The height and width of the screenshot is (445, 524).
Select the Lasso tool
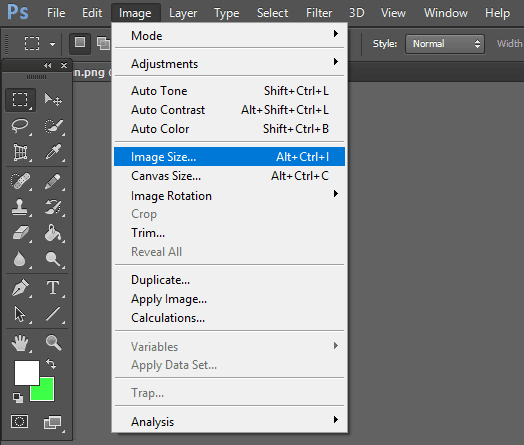20,126
